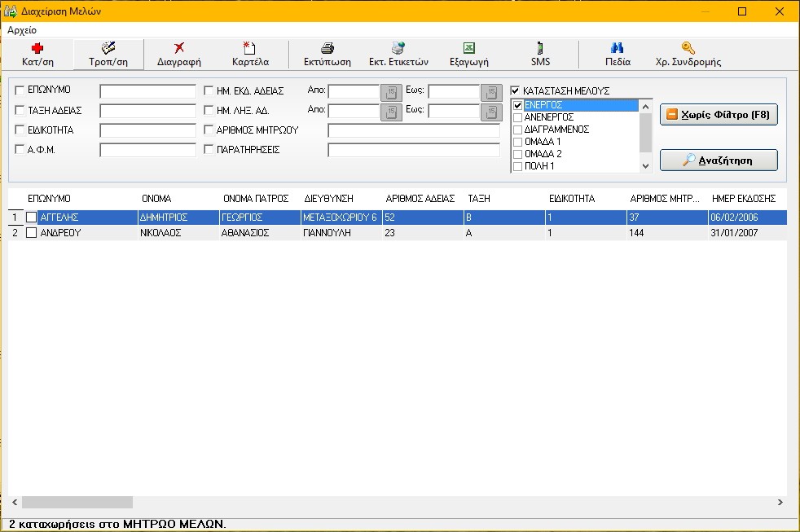Click the Χρ. Συνδρομής key icon
The height and width of the screenshot is (532, 800).
pos(688,49)
